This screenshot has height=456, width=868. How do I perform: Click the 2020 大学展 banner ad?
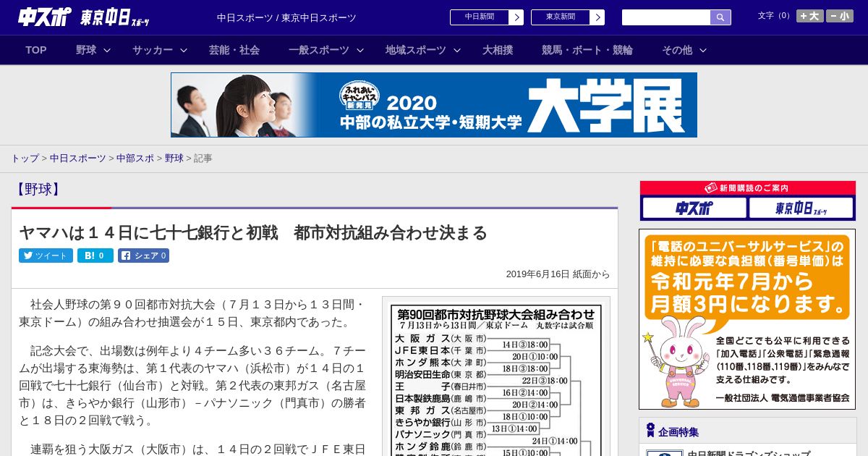[x=434, y=105]
